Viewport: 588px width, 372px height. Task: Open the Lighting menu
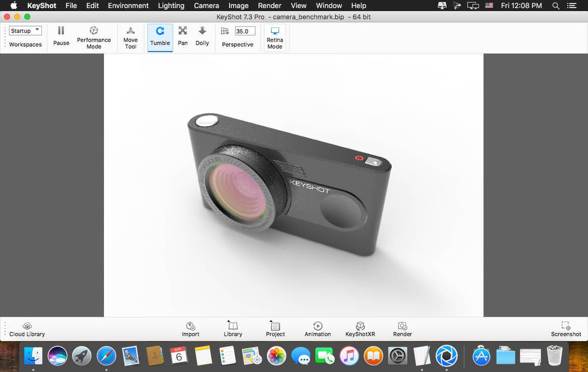171,5
